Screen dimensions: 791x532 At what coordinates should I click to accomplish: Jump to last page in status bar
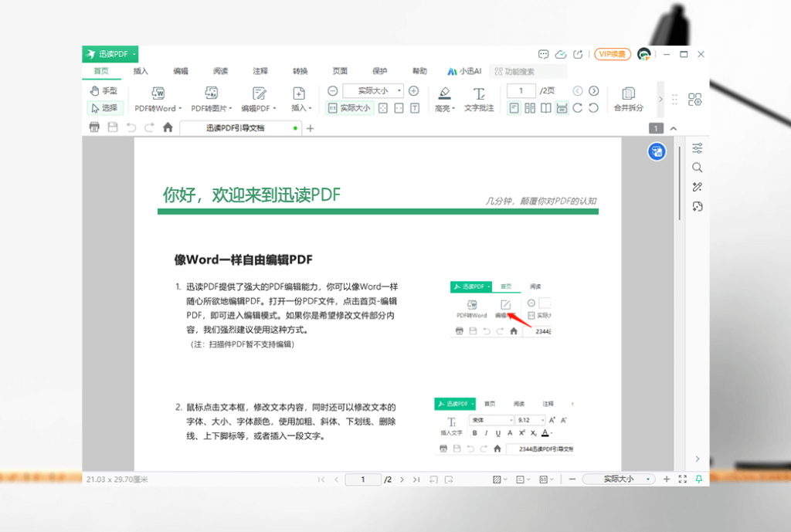coord(416,479)
